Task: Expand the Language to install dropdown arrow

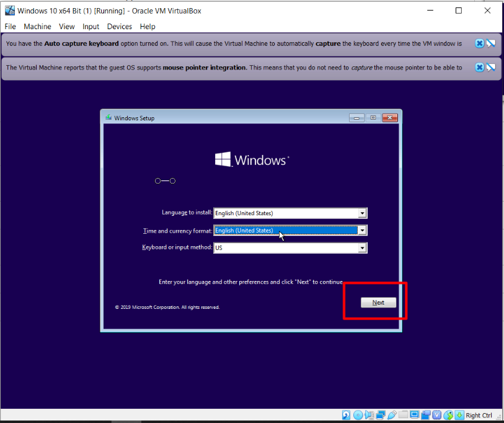Action: [x=362, y=213]
